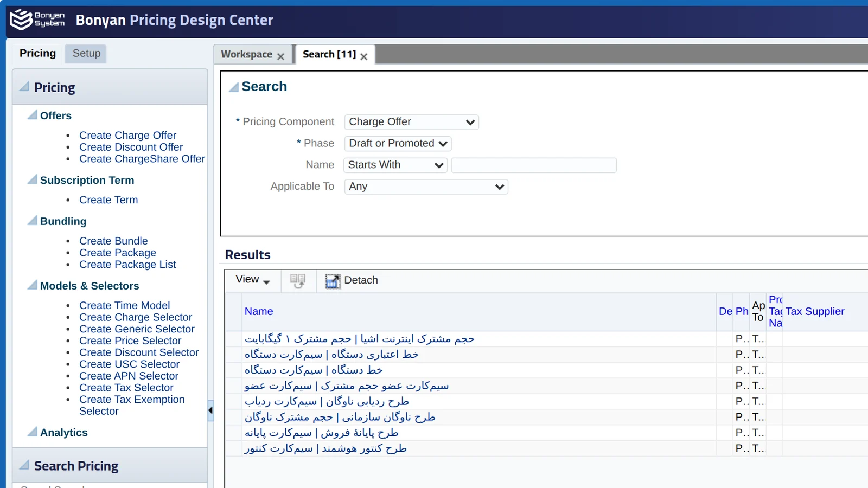
Task: Open the Create Charge Offer link
Action: coord(127,135)
